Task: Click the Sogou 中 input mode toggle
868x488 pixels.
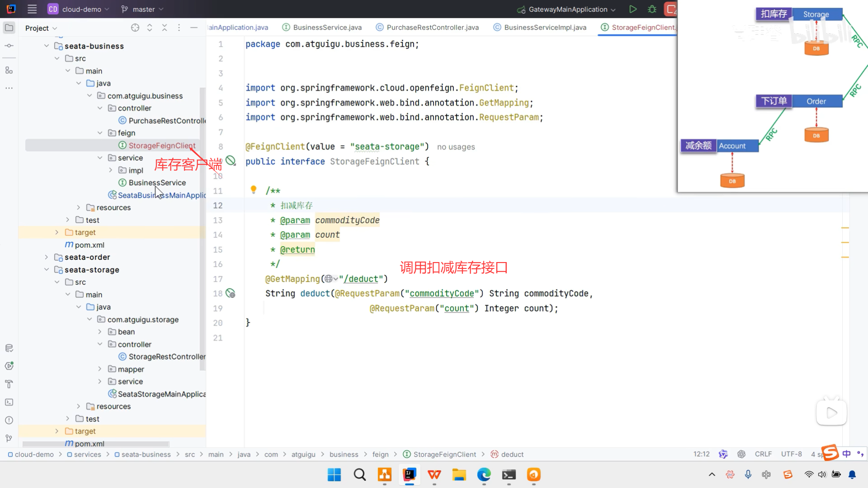Action: [846, 454]
